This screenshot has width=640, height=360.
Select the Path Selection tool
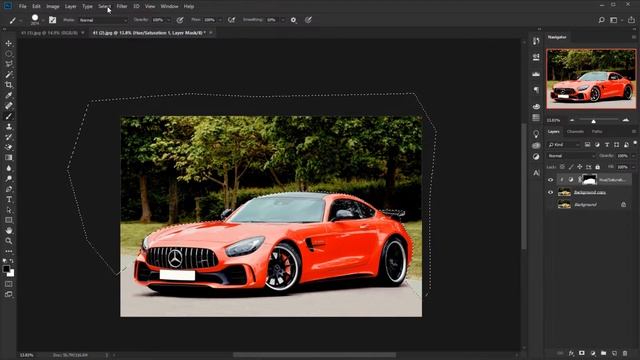(x=9, y=210)
